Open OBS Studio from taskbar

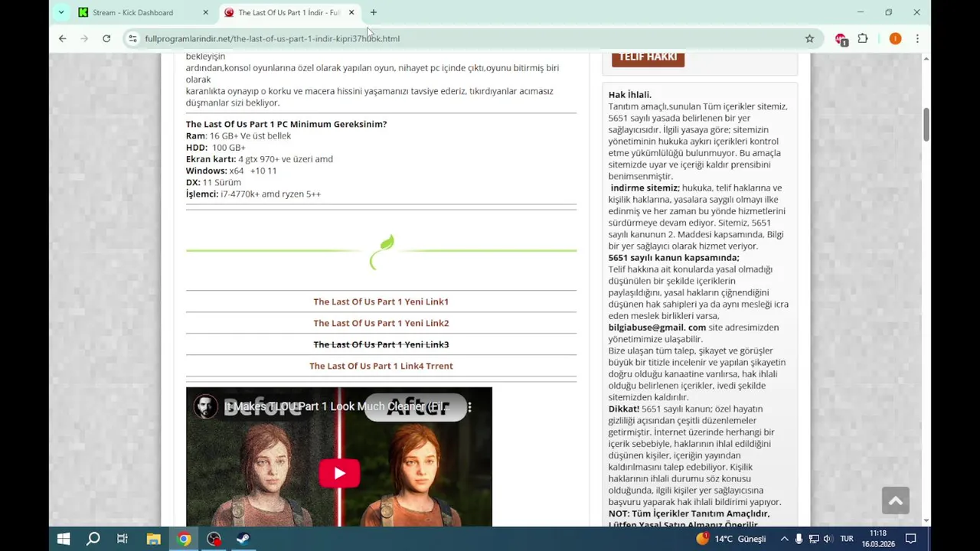tap(214, 539)
